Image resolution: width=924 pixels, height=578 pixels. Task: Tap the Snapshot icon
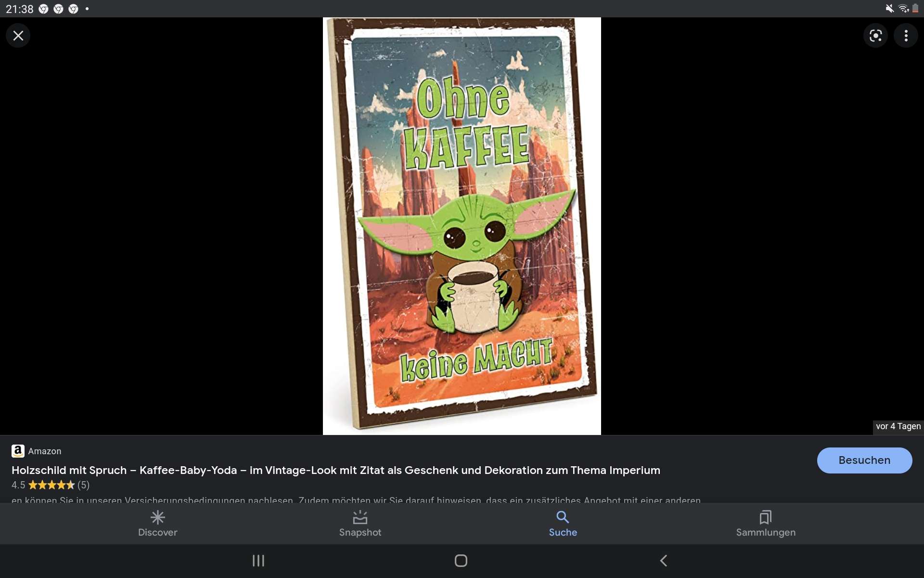(x=360, y=517)
